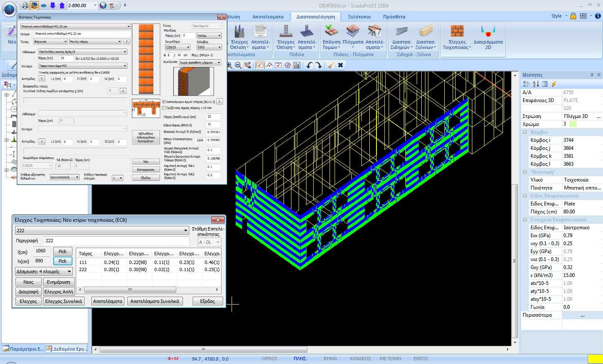
Task: Open Πέδιλα Έλεγχος Όπλιση footing tool
Action: click(286, 37)
